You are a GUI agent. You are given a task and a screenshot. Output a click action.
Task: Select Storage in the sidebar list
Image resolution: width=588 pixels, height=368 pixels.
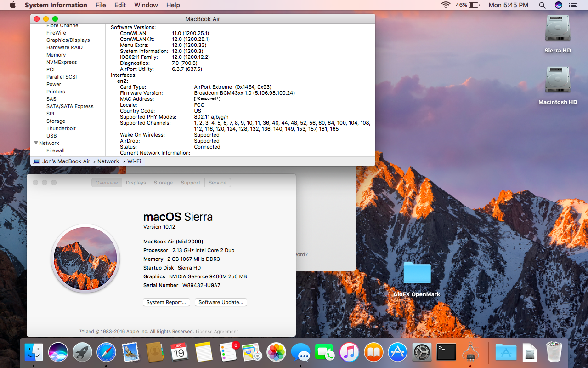point(56,121)
